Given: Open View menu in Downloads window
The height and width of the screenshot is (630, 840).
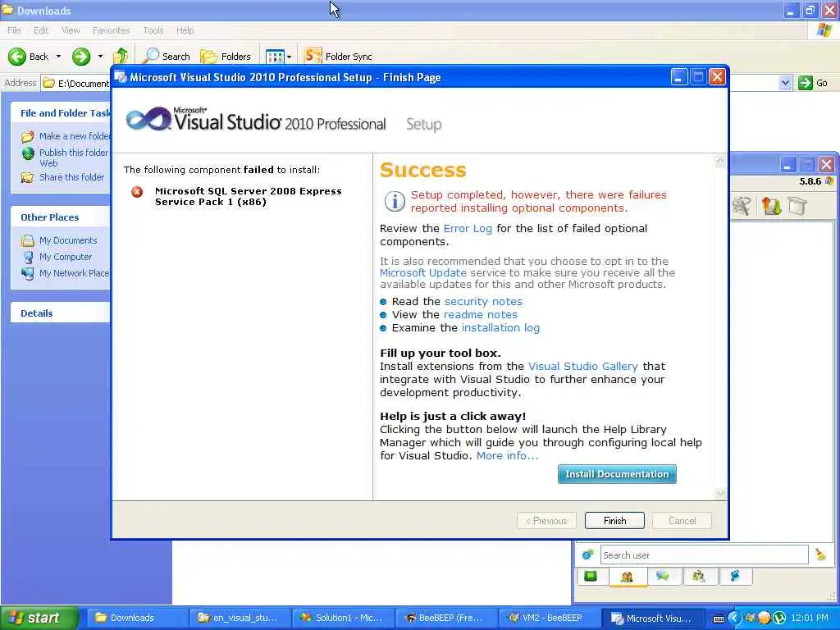Looking at the screenshot, I should tap(71, 30).
